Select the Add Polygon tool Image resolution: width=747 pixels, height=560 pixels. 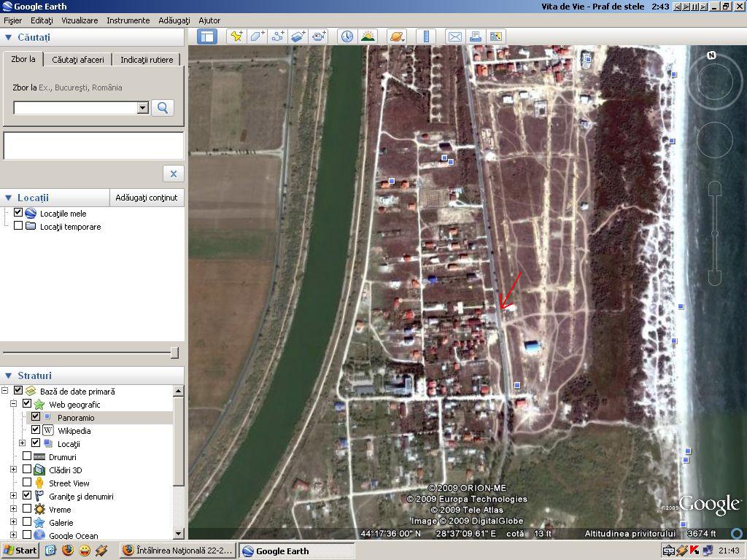click(x=257, y=36)
